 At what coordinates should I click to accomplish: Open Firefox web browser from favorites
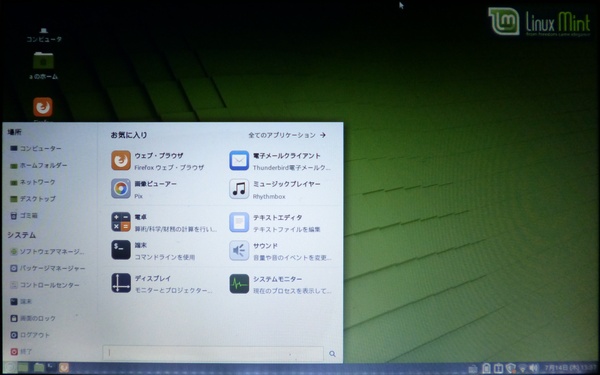pyautogui.click(x=161, y=160)
